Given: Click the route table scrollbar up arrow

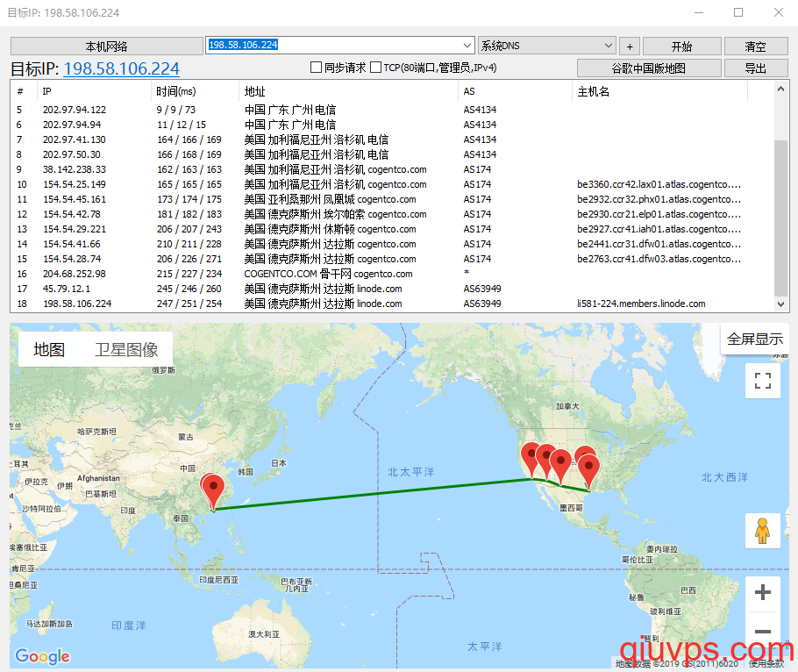Looking at the screenshot, I should [x=780, y=89].
